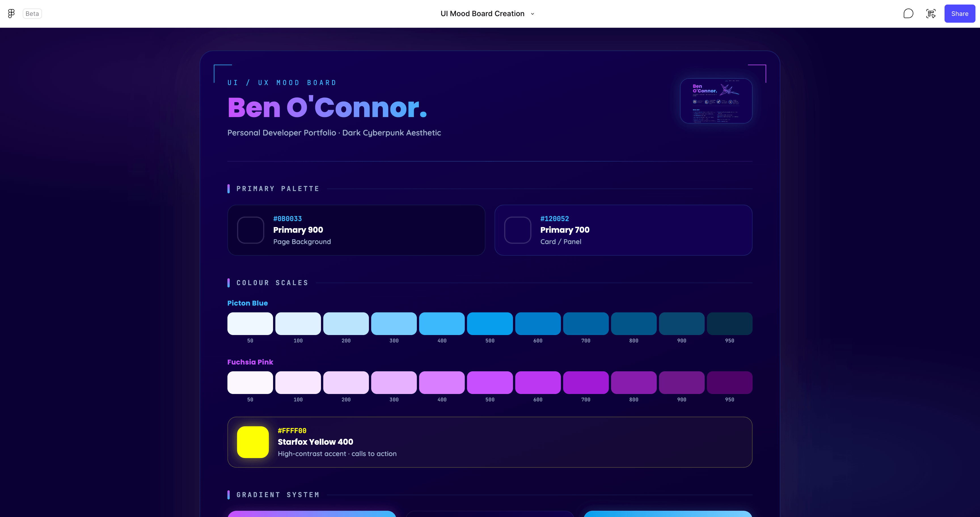Expand the file title dropdown chevron
Viewport: 980px width, 517px height.
click(x=533, y=14)
